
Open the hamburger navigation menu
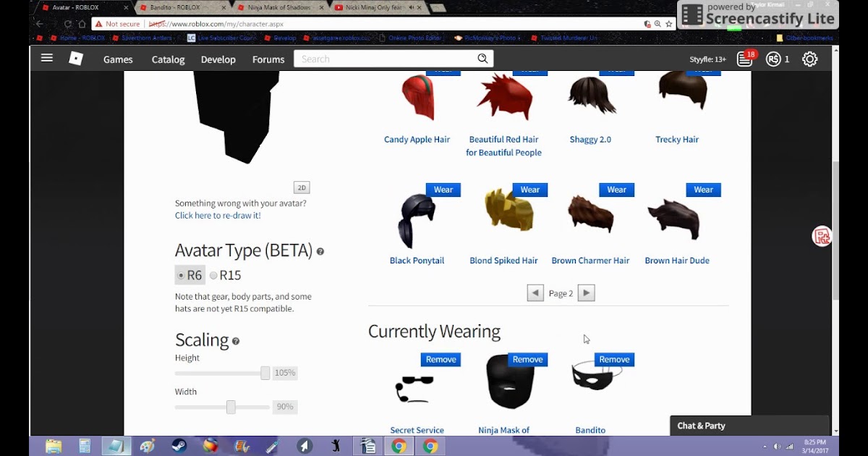[x=47, y=59]
